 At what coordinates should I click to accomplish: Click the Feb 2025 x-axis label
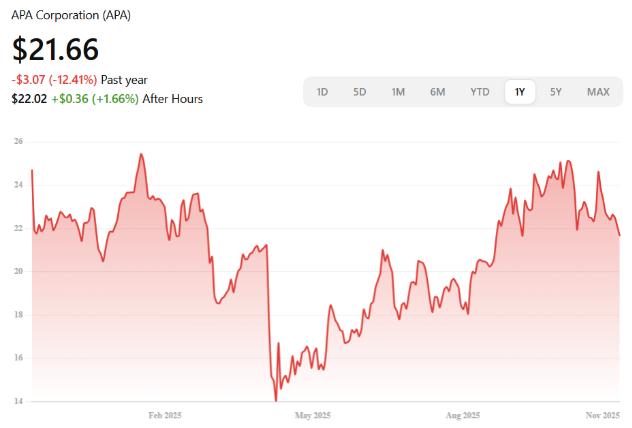pos(165,414)
